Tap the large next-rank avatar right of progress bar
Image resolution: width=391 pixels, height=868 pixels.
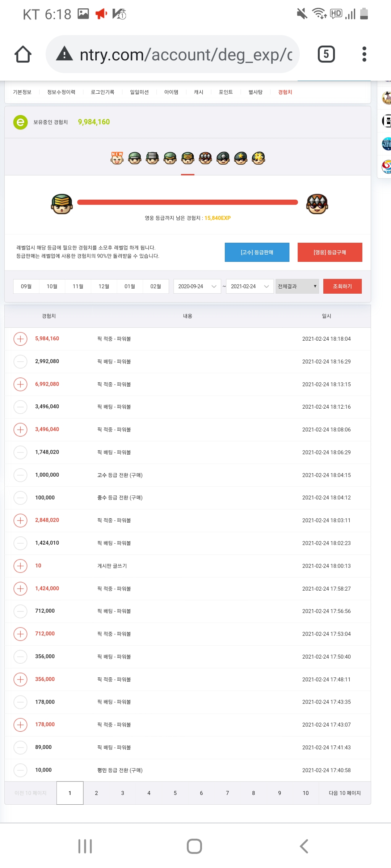[317, 204]
